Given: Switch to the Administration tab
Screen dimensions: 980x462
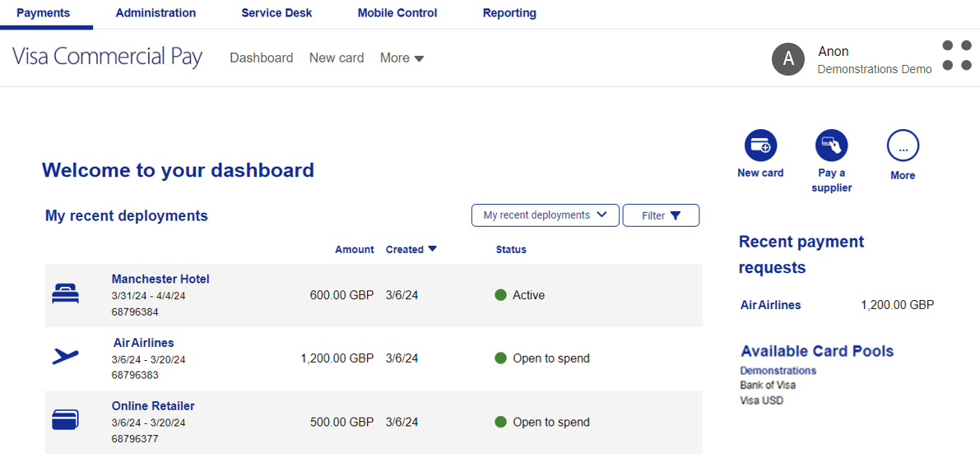Looking at the screenshot, I should 156,12.
